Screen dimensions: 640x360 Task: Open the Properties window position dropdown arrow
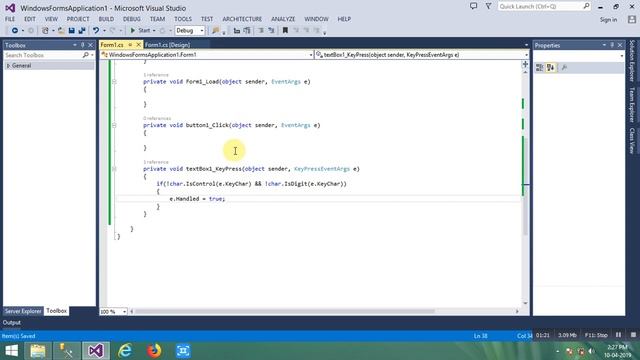coord(604,45)
